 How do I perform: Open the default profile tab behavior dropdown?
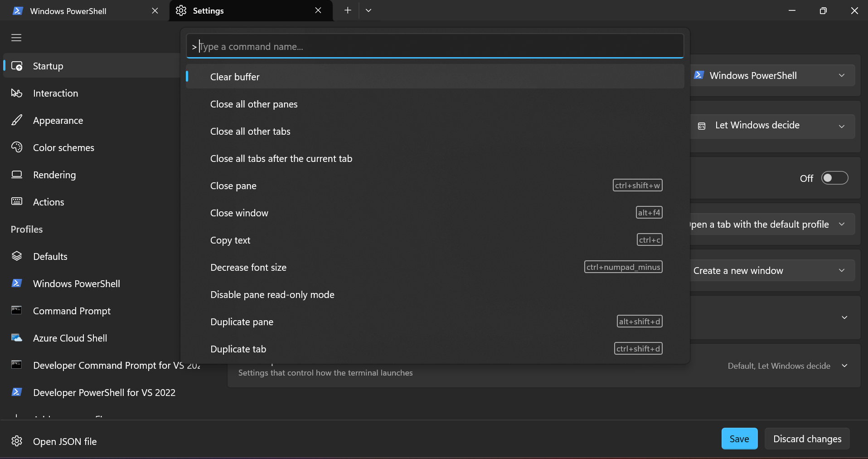click(772, 225)
